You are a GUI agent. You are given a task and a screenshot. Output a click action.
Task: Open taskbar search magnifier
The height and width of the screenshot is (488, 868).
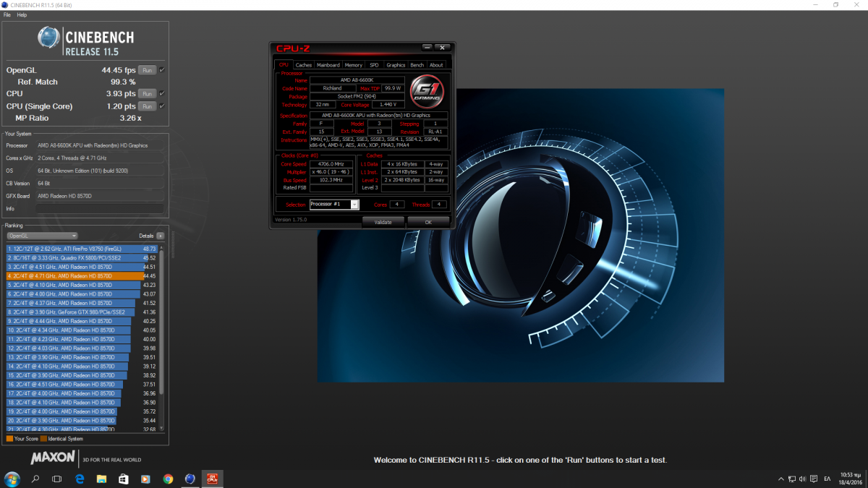tap(35, 479)
